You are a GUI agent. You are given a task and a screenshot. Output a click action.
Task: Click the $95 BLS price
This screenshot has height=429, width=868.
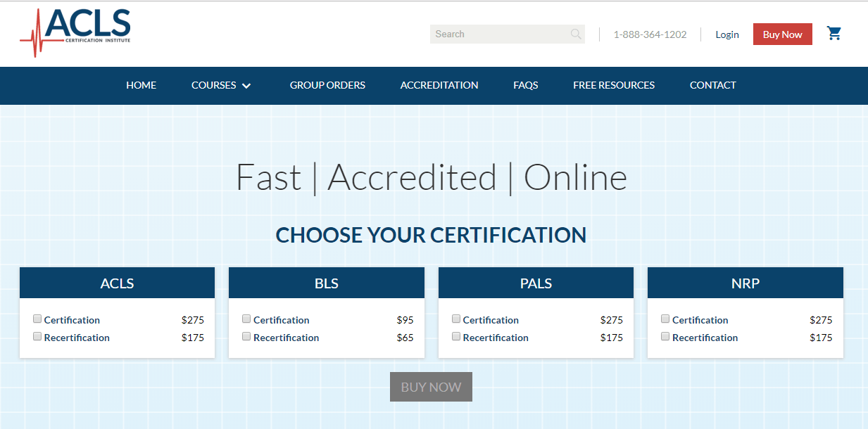[405, 320]
